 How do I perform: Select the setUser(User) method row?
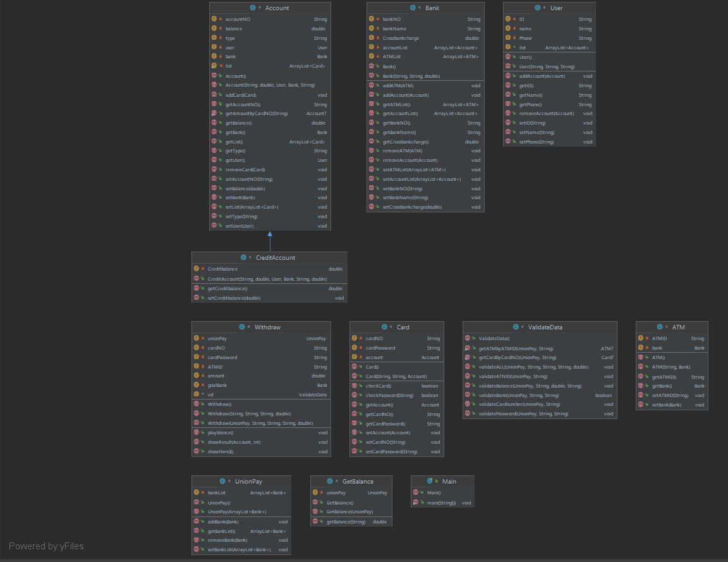coord(270,226)
